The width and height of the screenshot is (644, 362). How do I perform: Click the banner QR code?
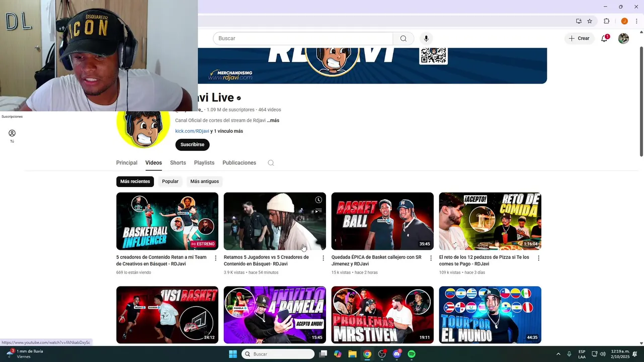[x=433, y=55]
